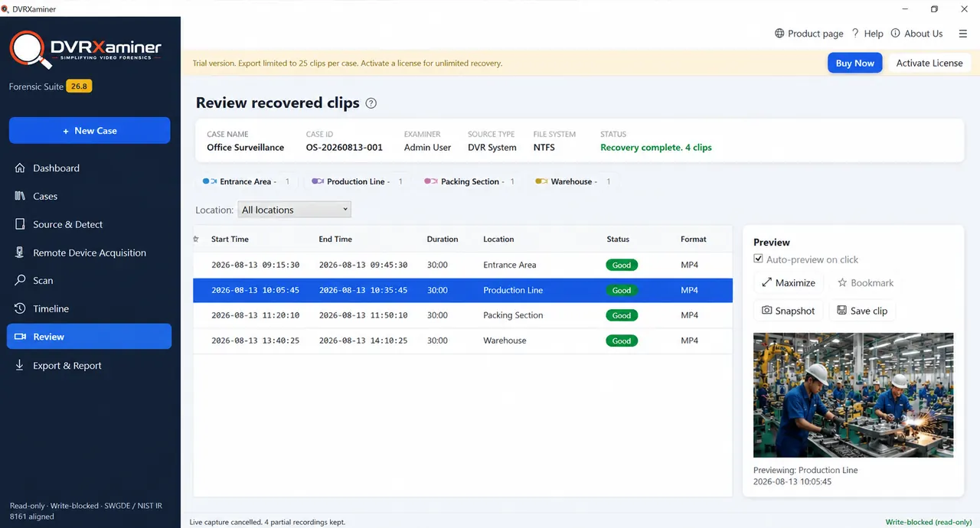Click Recovery complete. 4 clips status

(x=656, y=148)
